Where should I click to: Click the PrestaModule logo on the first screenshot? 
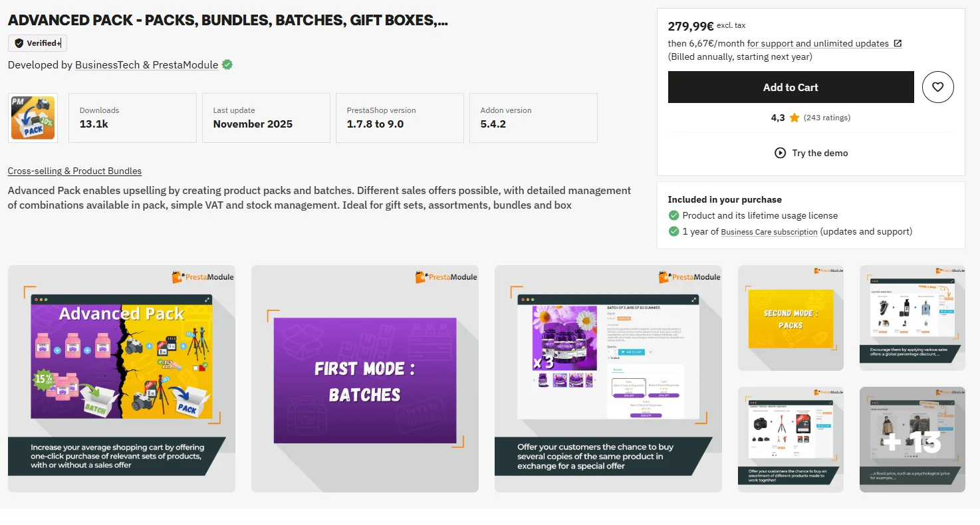click(x=203, y=276)
